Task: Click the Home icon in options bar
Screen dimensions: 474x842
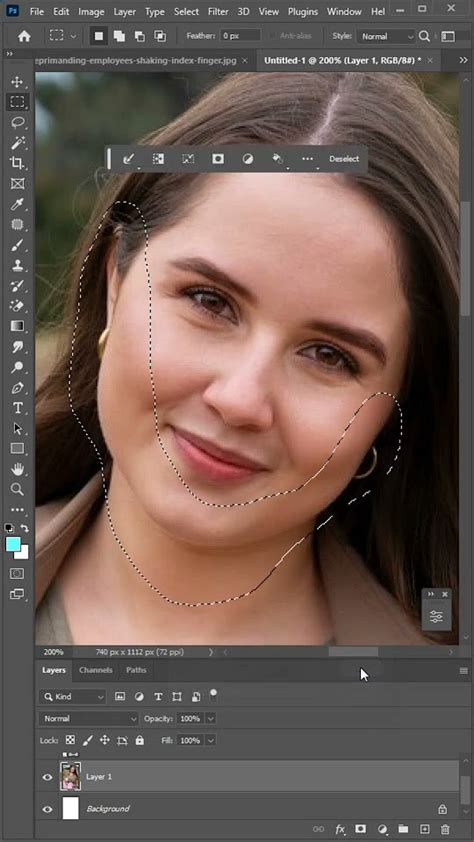Action: [24, 36]
